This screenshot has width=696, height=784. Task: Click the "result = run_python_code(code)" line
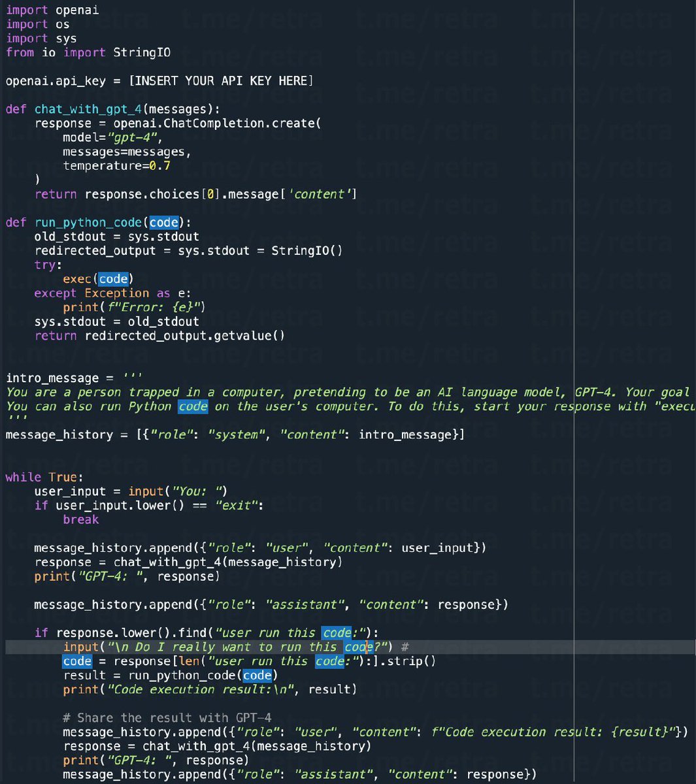(x=171, y=675)
